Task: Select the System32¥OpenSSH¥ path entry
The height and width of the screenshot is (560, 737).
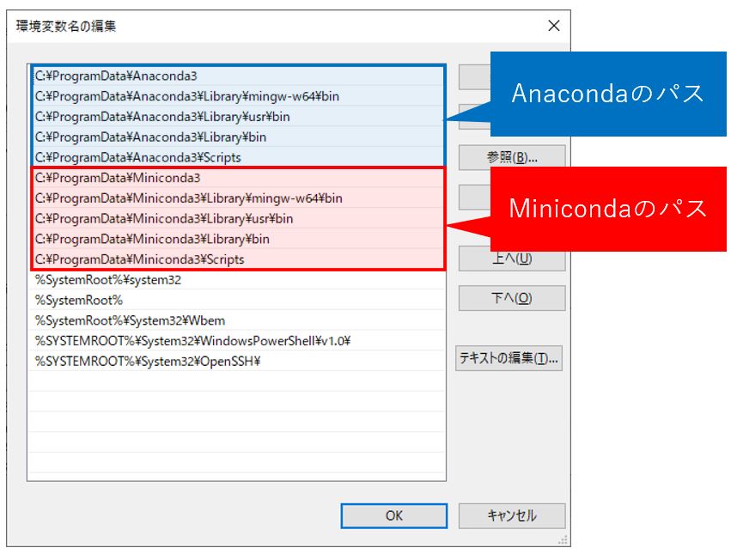Action: [x=236, y=361]
